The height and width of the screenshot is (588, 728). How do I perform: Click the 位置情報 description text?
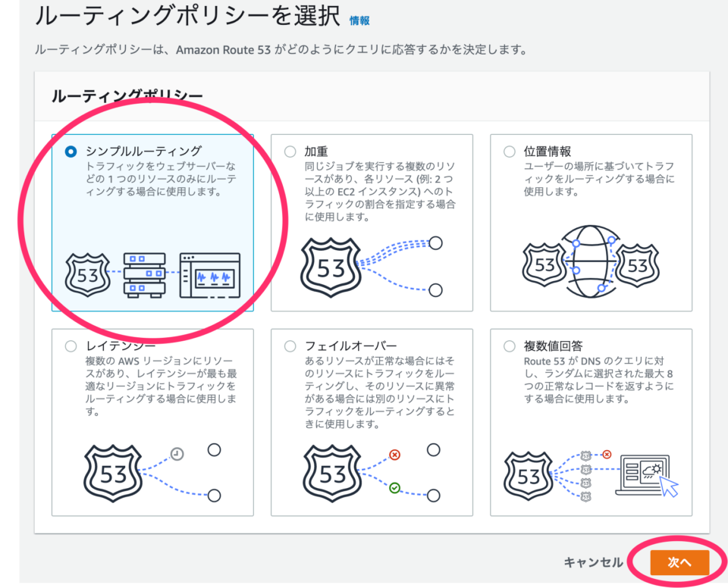point(599,179)
